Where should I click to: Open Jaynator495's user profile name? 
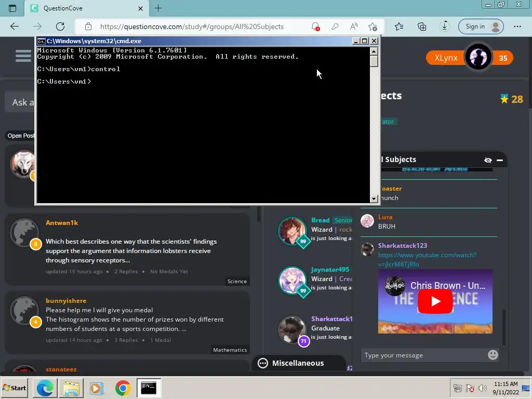coord(330,270)
